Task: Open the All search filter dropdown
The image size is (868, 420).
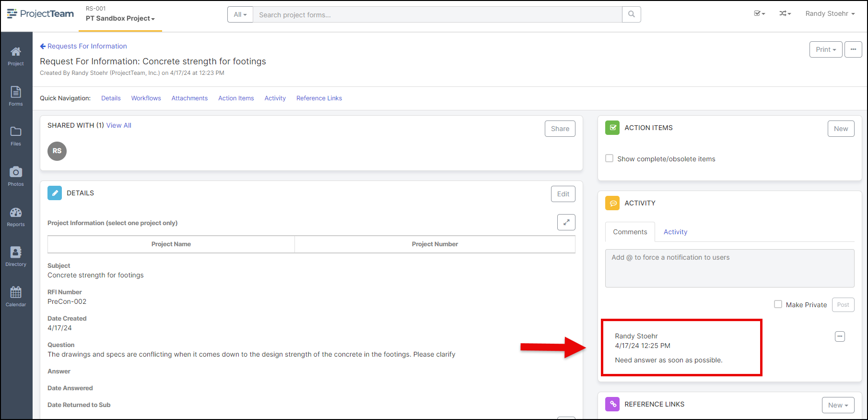Action: click(x=240, y=14)
